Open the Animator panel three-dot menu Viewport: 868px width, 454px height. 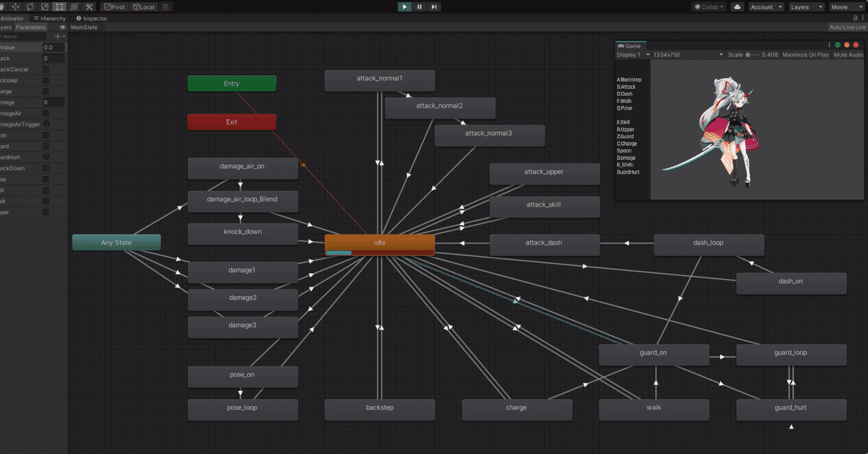(x=863, y=18)
